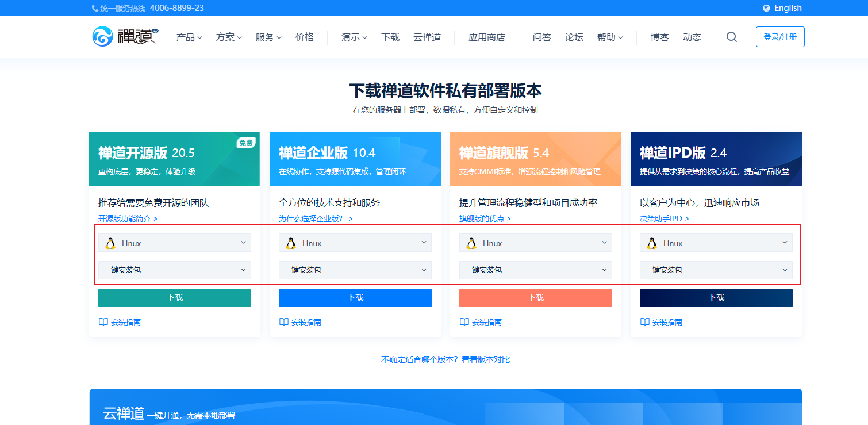
Task: Click text 全方位的技术支持和服务
Action: [x=329, y=203]
